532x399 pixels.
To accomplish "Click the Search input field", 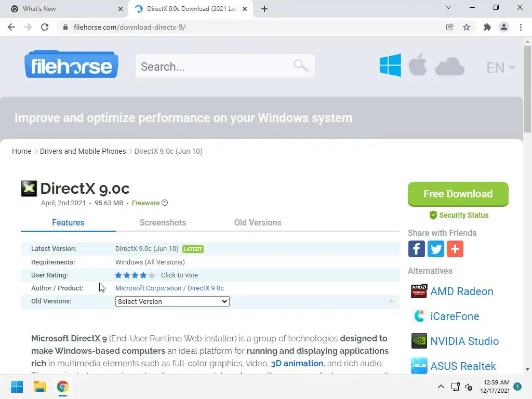I will (225, 65).
